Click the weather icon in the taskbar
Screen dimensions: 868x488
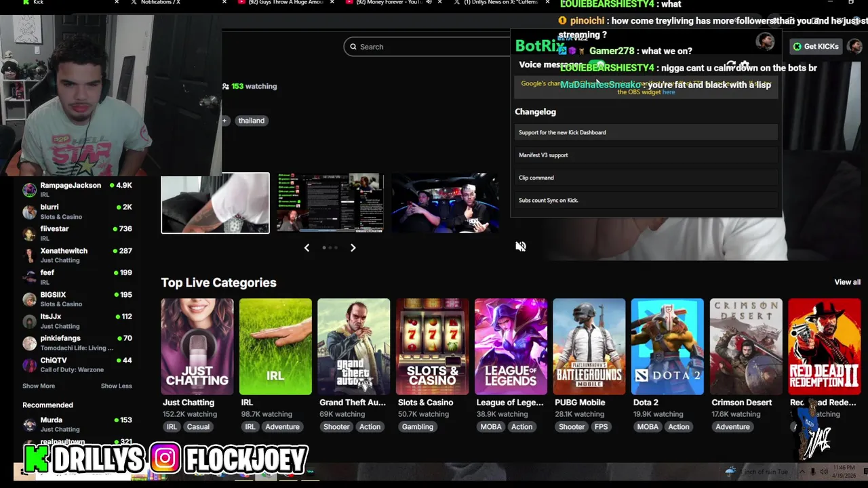(x=730, y=472)
